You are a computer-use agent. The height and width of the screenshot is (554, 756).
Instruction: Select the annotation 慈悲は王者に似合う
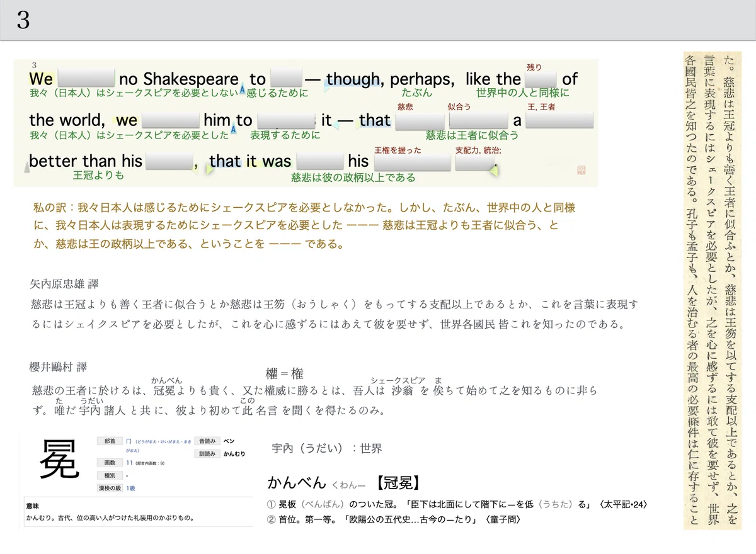pyautogui.click(x=472, y=135)
